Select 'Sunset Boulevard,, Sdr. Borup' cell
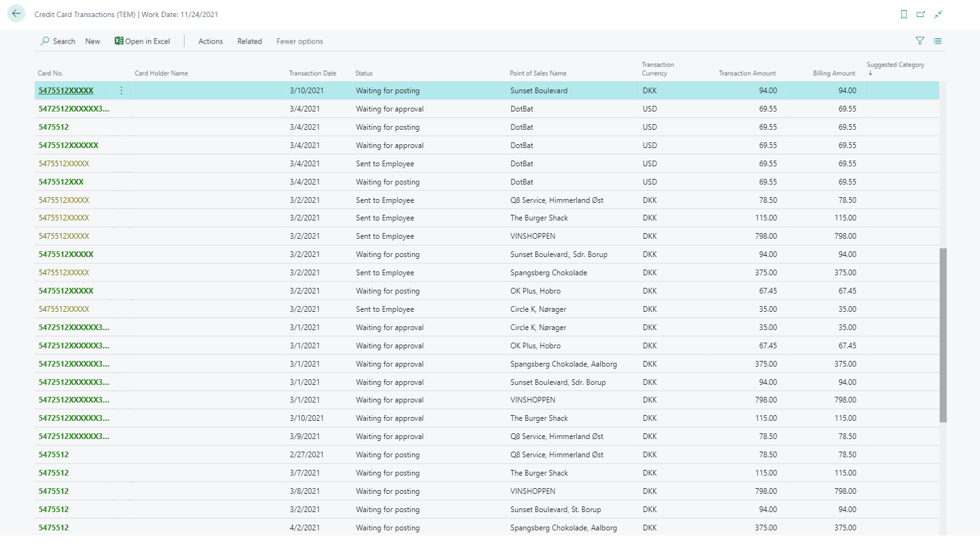 tap(559, 254)
